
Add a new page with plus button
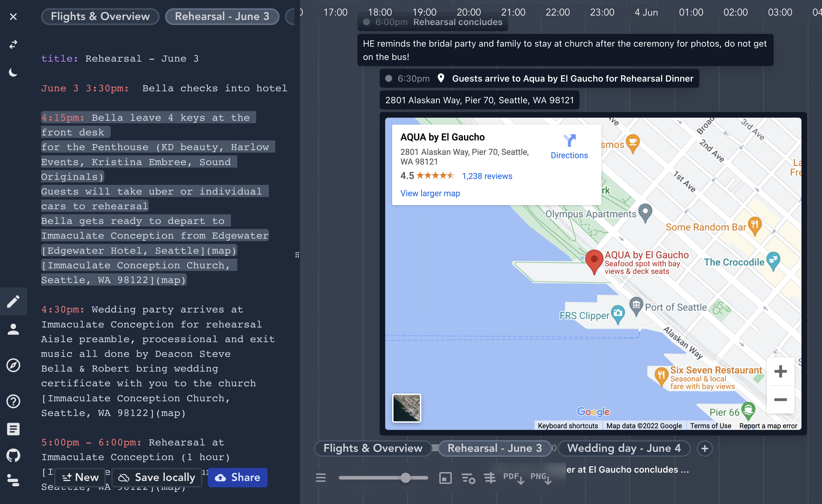pyautogui.click(x=705, y=448)
